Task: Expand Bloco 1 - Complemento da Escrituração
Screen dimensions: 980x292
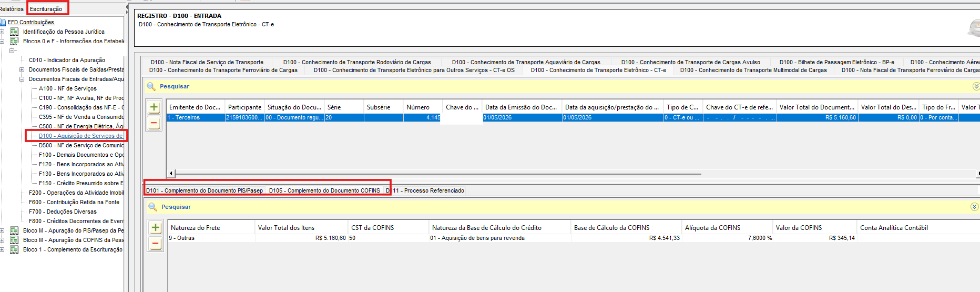Action: click(x=2, y=249)
